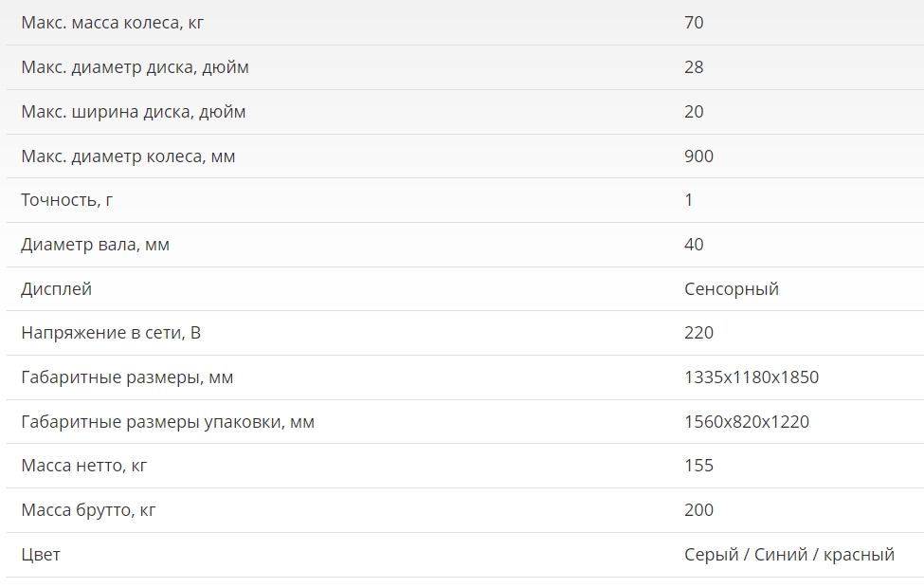Click the 'Макс. масса колеса, кг' label
924x588 pixels.
click(112, 23)
